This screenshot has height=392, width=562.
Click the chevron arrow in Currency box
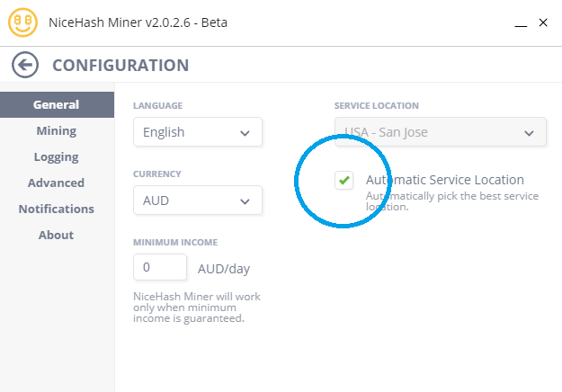(245, 201)
